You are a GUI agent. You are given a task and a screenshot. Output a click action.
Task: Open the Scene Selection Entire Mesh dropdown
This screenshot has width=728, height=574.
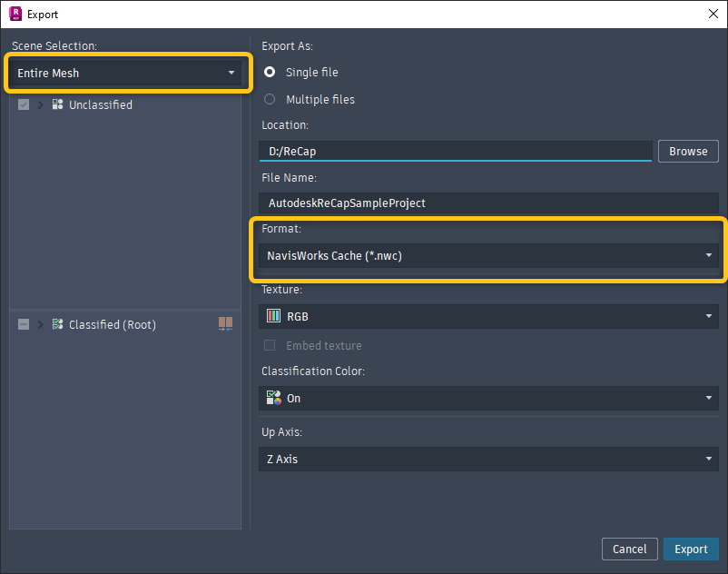[127, 73]
